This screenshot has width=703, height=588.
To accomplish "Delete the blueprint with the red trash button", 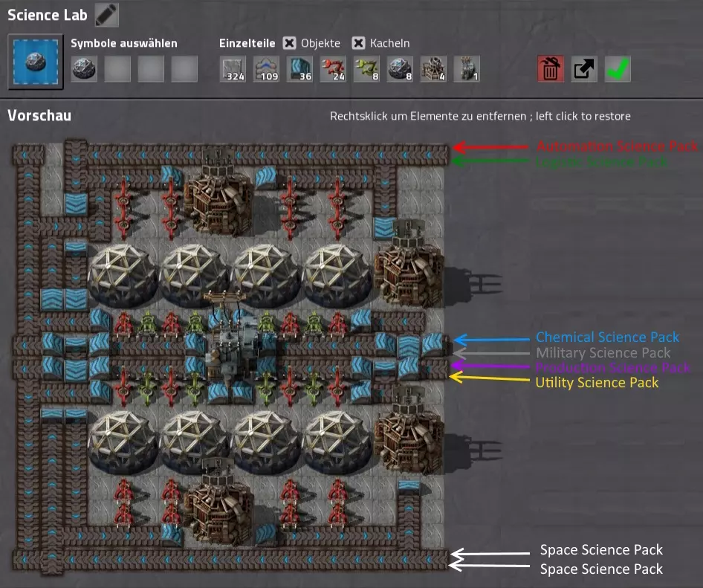I will 551,68.
